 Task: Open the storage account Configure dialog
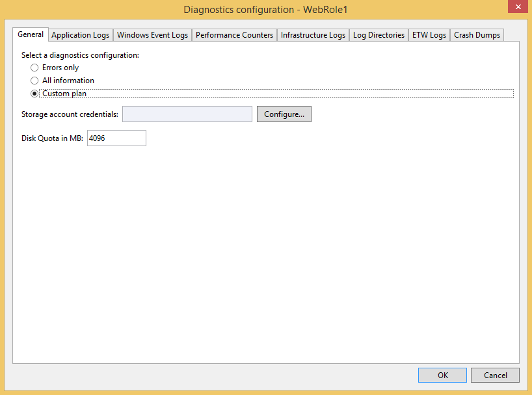click(x=284, y=114)
